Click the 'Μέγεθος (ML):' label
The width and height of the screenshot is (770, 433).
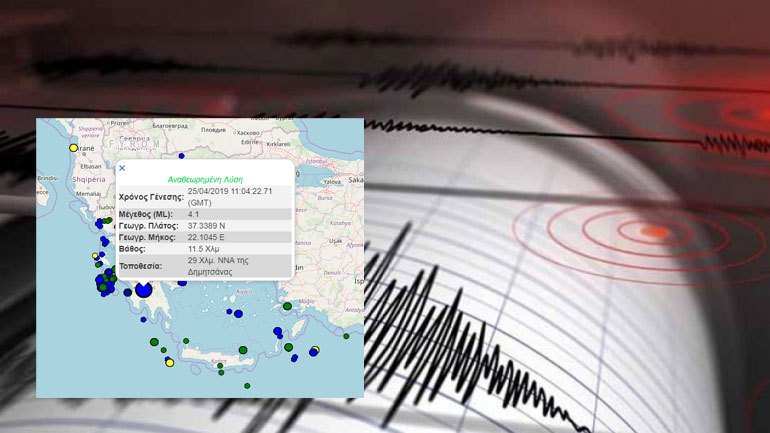tap(145, 215)
